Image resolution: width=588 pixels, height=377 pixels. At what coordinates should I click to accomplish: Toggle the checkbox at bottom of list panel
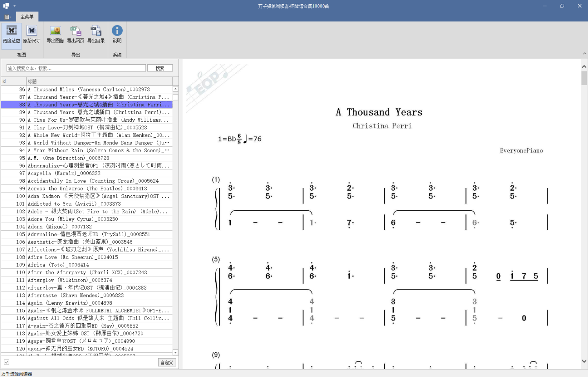[7, 362]
